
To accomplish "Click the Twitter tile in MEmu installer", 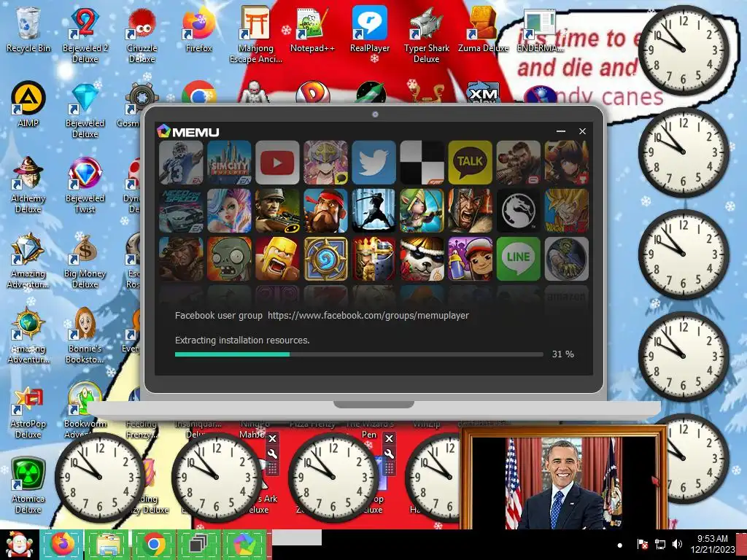I will [x=373, y=163].
